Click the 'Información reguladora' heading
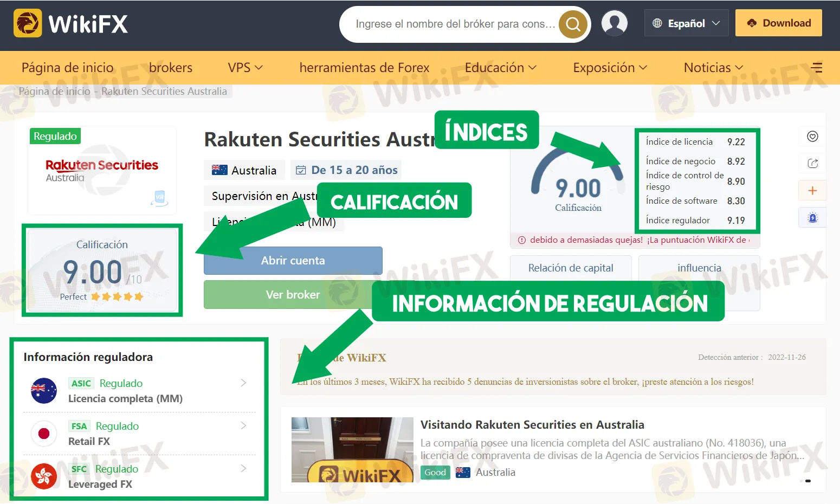Screen dimensions: 840x504 coord(88,357)
